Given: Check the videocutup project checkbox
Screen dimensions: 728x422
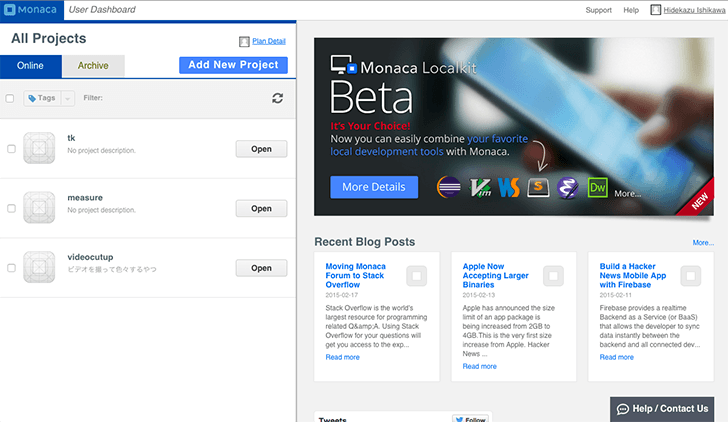Looking at the screenshot, I should click(x=11, y=268).
